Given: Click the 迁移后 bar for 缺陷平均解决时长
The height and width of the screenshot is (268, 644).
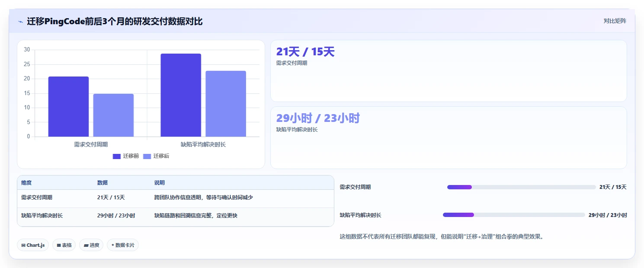Looking at the screenshot, I should coord(226,104).
